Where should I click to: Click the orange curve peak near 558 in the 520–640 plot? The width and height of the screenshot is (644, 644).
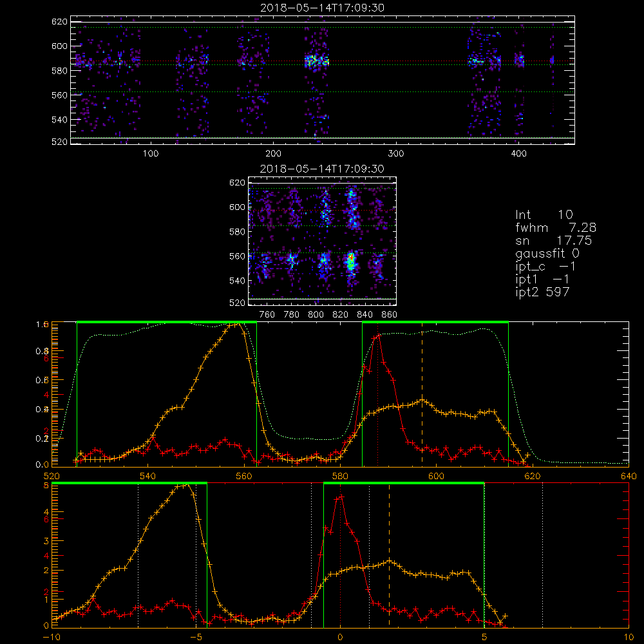tap(238, 324)
